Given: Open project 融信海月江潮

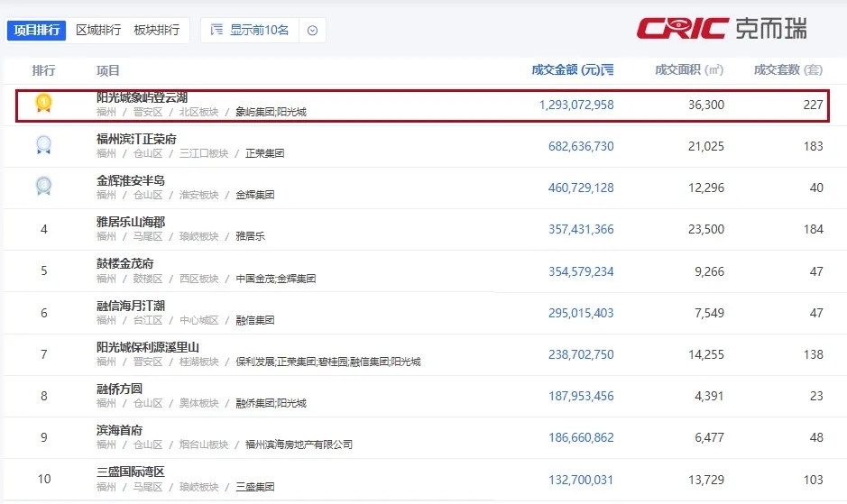Looking at the screenshot, I should pos(131,306).
